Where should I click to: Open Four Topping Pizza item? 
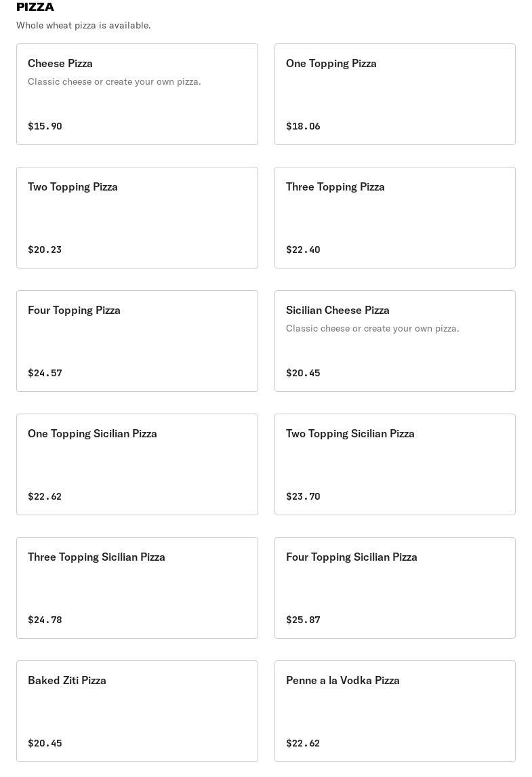137,341
